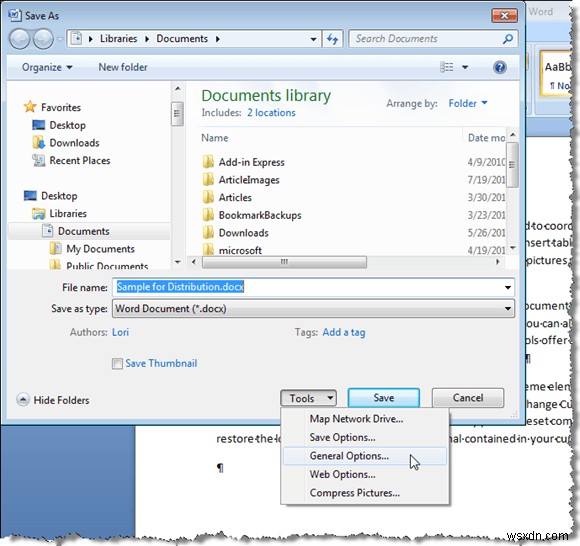Open the Tools dropdown button

tap(308, 398)
